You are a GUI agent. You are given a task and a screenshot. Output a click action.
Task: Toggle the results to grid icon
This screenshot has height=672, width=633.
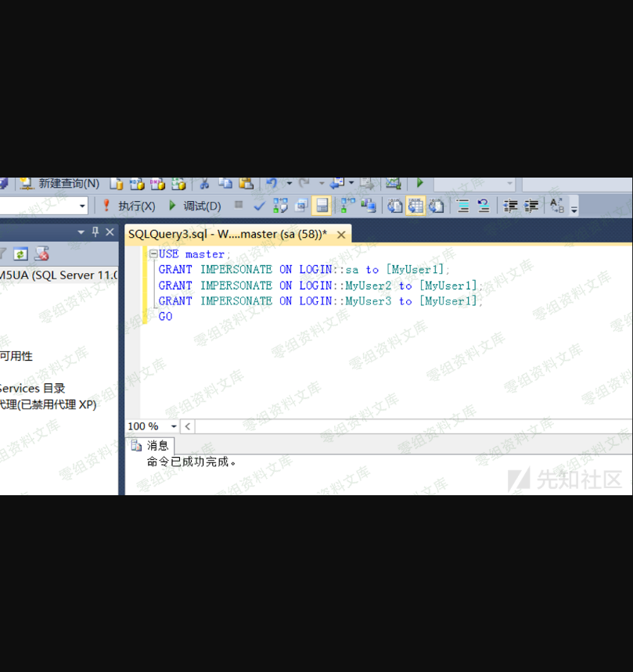415,206
